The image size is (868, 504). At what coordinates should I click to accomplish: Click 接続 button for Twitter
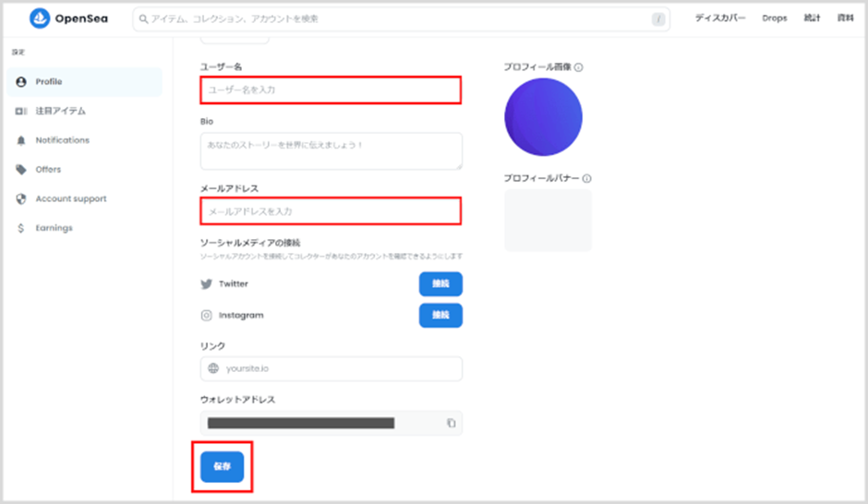440,284
